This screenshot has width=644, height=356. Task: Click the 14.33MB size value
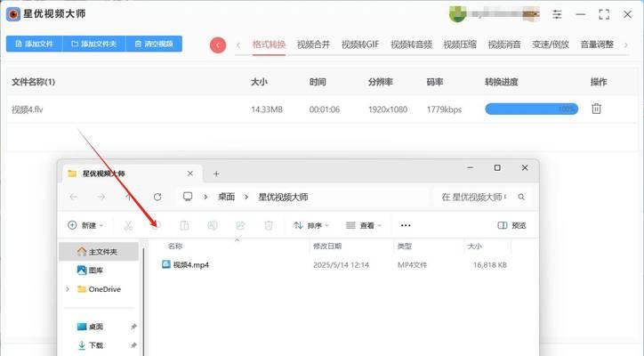267,109
